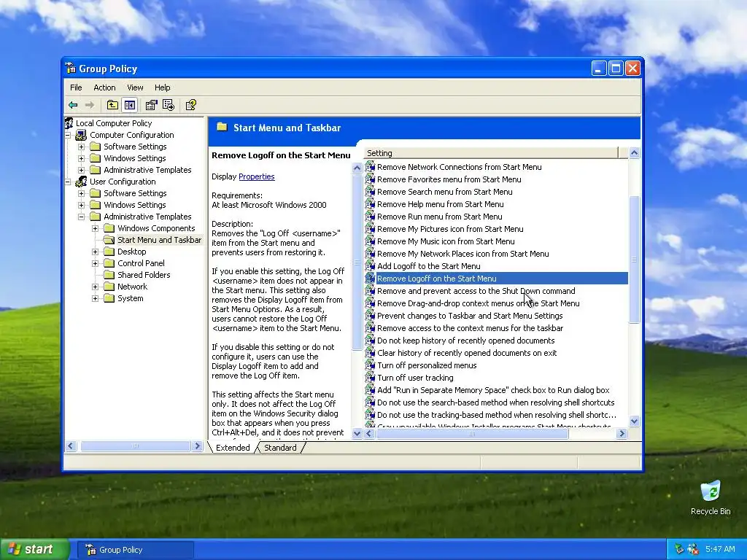Click the Properties toolbar icon

pyautogui.click(x=152, y=105)
